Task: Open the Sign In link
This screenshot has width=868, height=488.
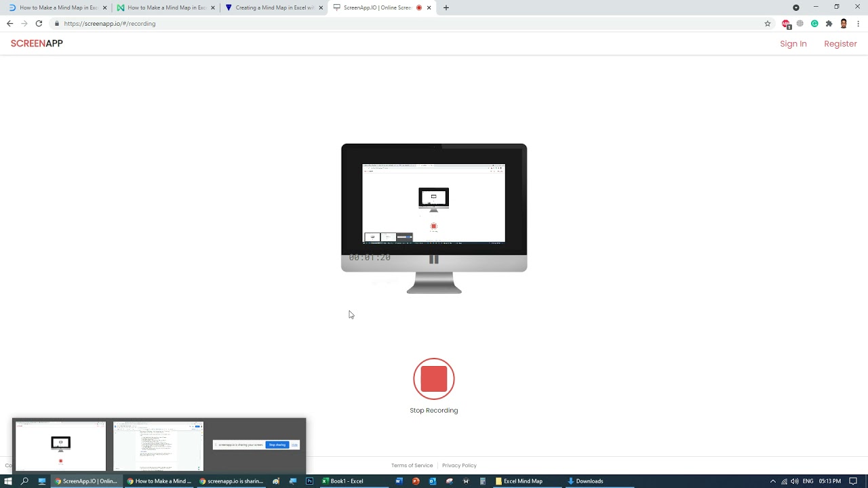Action: (793, 43)
